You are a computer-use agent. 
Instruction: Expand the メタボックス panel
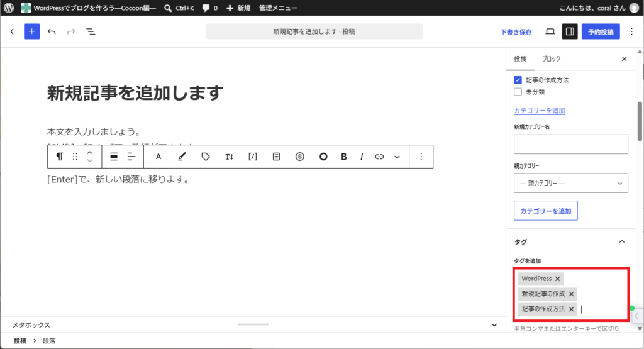tap(494, 324)
